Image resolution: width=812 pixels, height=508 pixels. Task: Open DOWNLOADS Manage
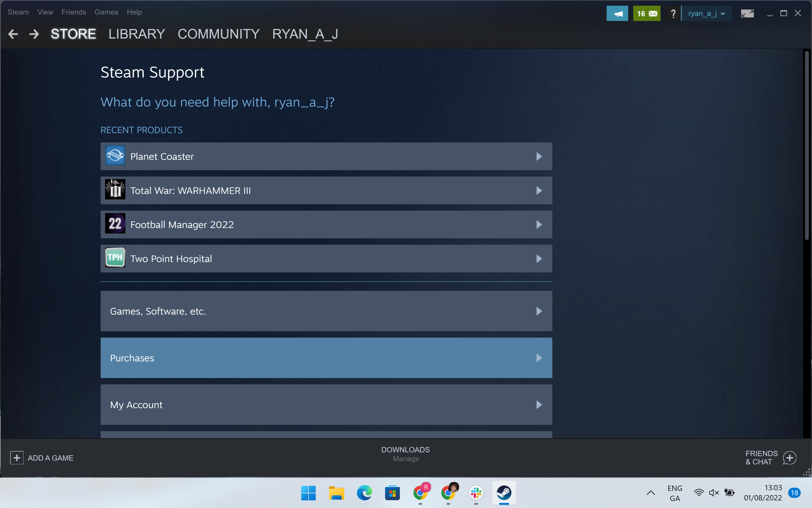click(x=406, y=454)
